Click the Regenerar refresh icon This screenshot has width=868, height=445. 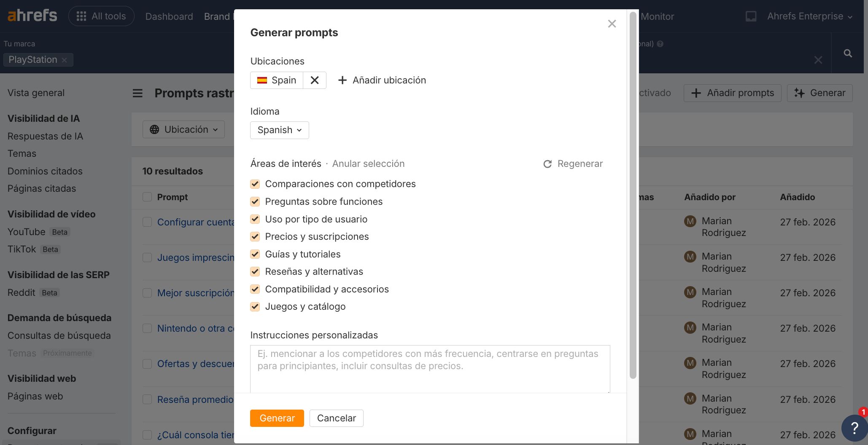[547, 164]
